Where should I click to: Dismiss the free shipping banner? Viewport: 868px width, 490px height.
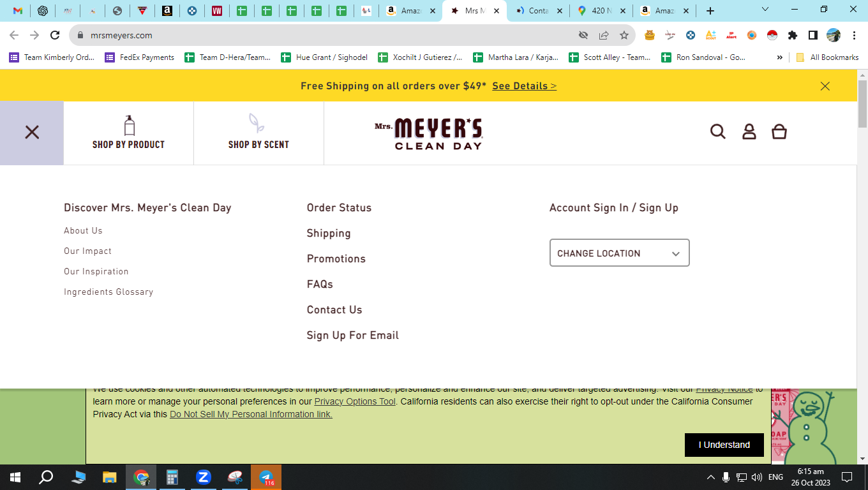pos(825,86)
